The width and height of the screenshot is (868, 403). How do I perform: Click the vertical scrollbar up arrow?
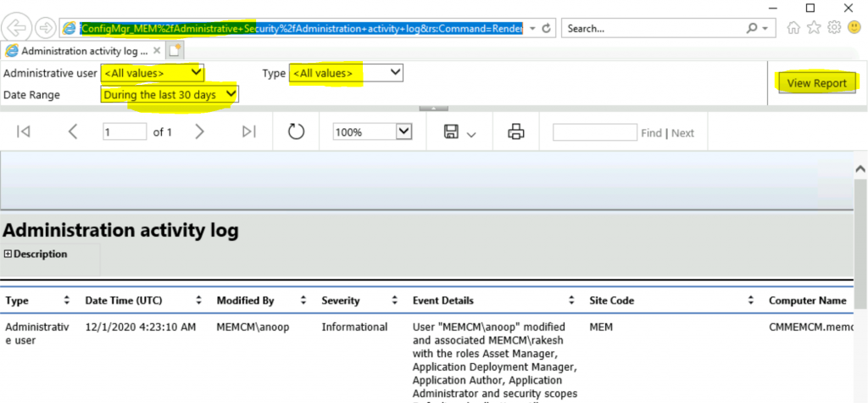pyautogui.click(x=861, y=169)
